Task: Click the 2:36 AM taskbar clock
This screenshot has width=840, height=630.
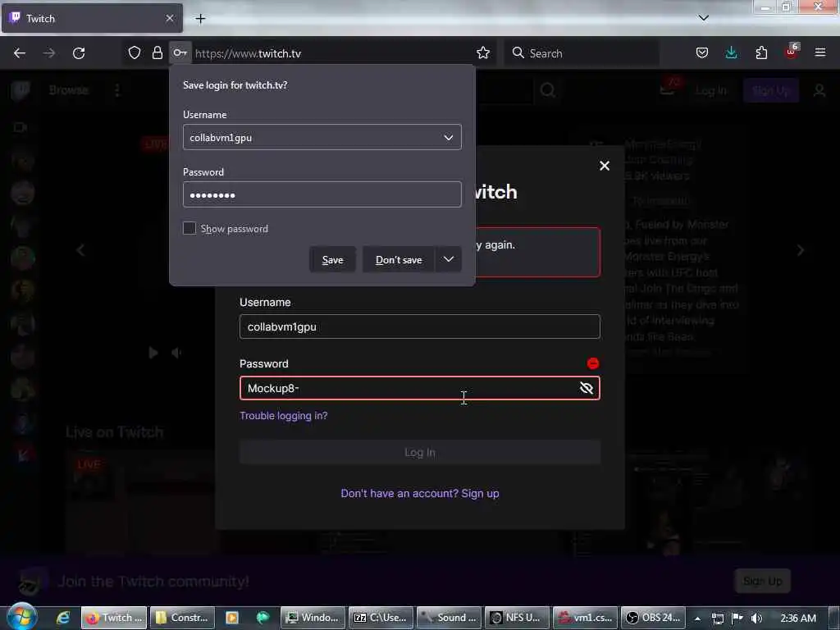Action: point(798,619)
